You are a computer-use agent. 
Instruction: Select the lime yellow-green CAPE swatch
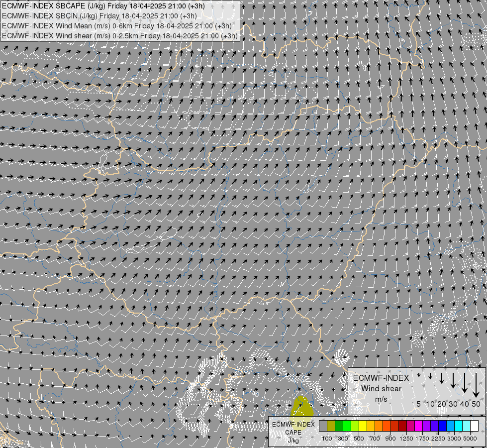pos(355,426)
